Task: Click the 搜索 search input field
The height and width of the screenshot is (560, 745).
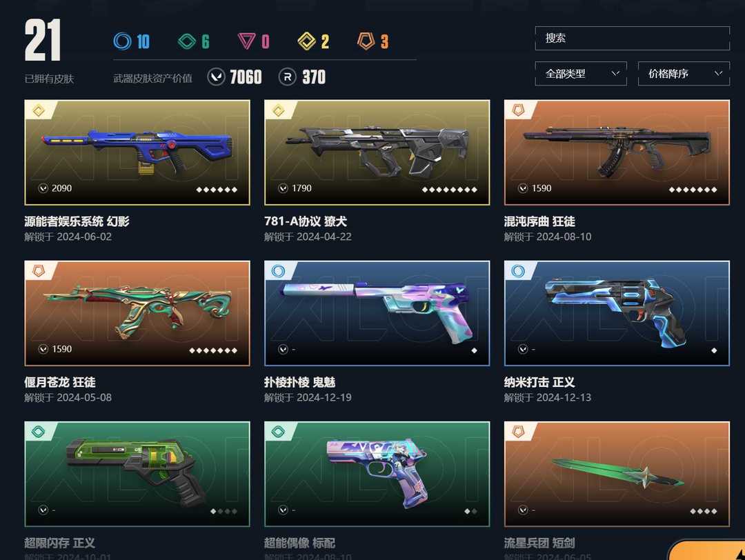Action: (633, 38)
